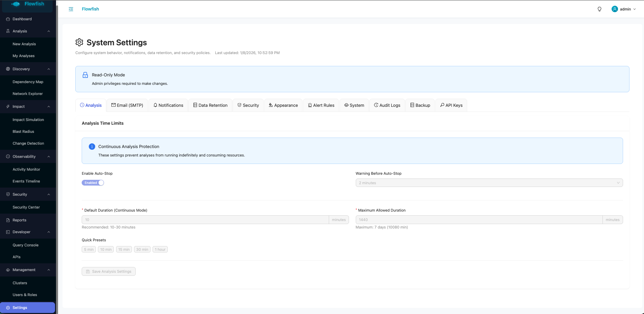Click the Observability clock icon in sidebar

point(8,156)
